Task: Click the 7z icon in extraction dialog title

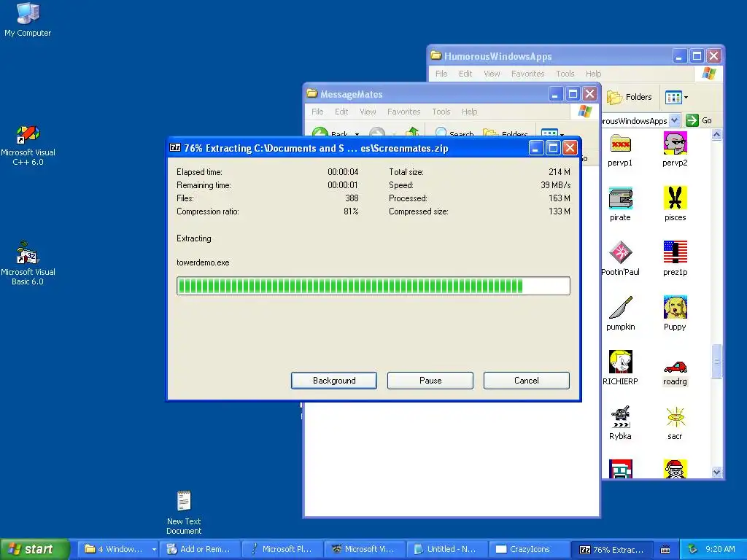Action: pos(175,147)
